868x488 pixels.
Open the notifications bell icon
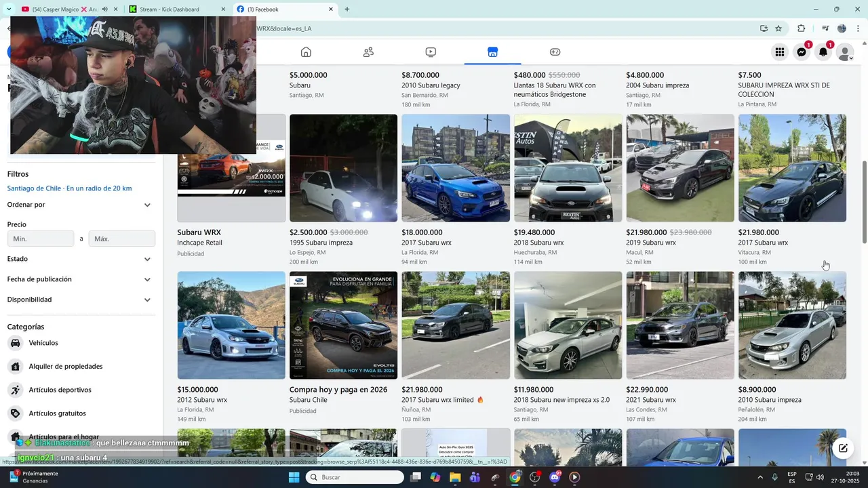click(823, 52)
